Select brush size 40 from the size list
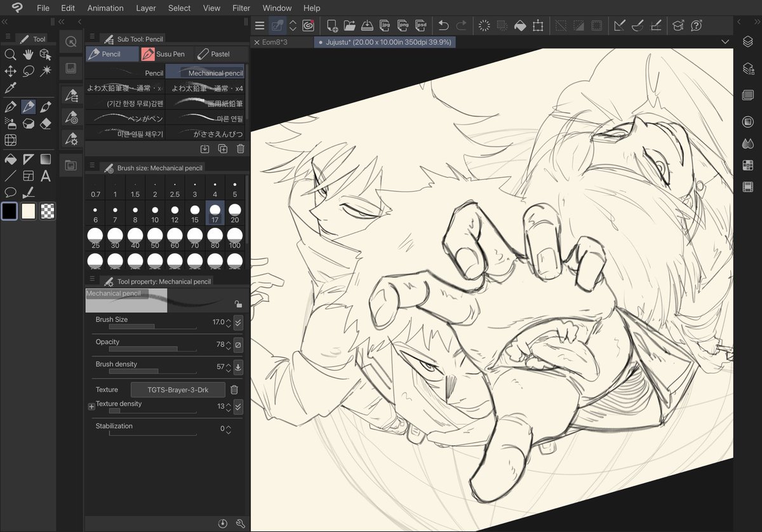The width and height of the screenshot is (762, 532). tap(135, 236)
